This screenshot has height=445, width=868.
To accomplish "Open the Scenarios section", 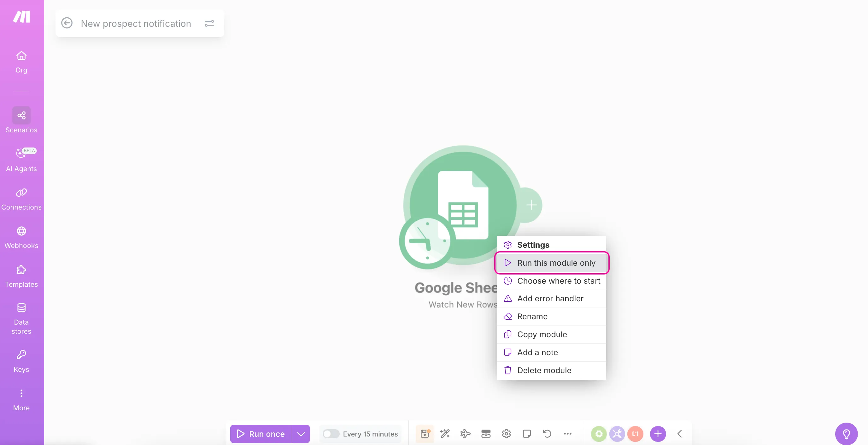I will [21, 120].
